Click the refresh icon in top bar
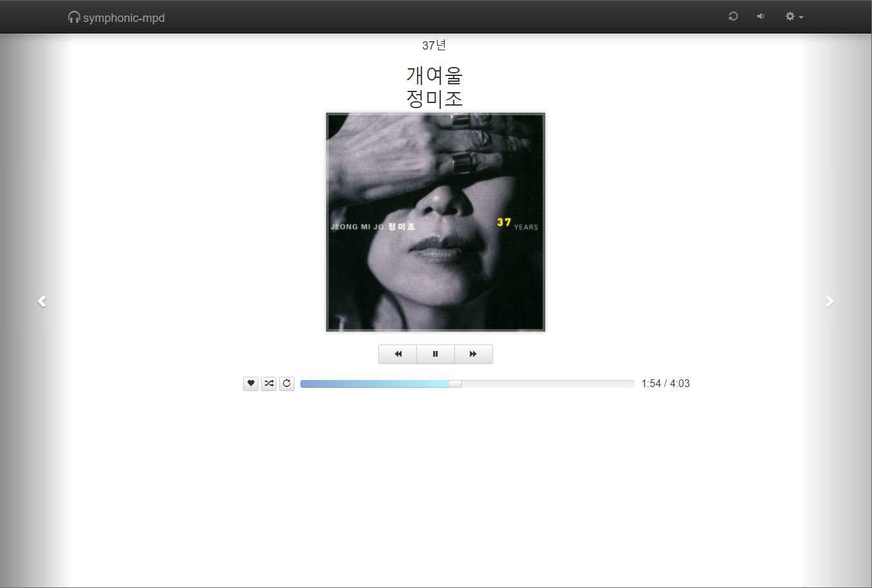This screenshot has height=588, width=872. point(733,16)
